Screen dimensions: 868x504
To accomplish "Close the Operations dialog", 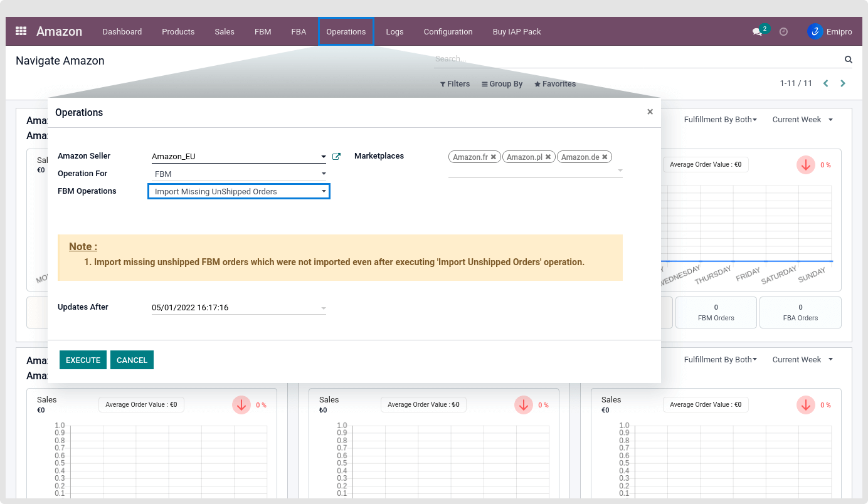I will [650, 112].
